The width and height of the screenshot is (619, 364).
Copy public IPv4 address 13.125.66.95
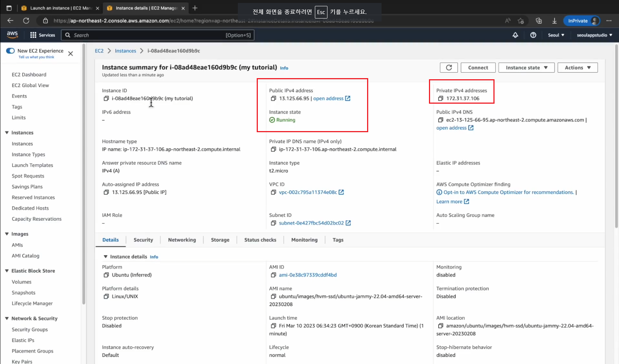point(273,98)
